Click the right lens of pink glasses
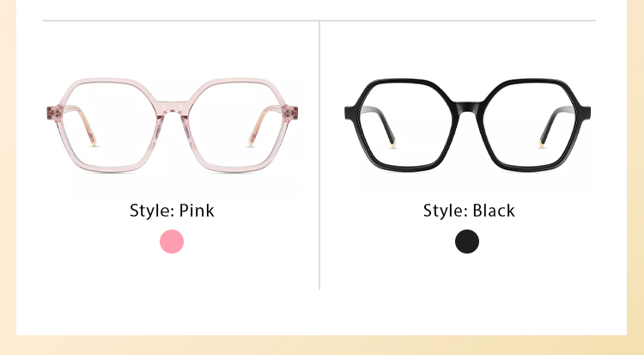Viewport: 644px width, 355px height. [234, 125]
